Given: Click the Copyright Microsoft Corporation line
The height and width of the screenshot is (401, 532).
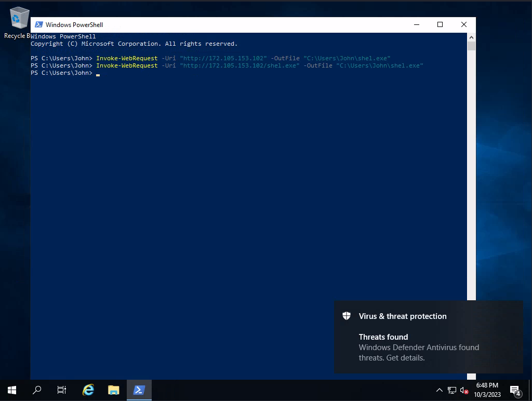Looking at the screenshot, I should click(x=134, y=44).
